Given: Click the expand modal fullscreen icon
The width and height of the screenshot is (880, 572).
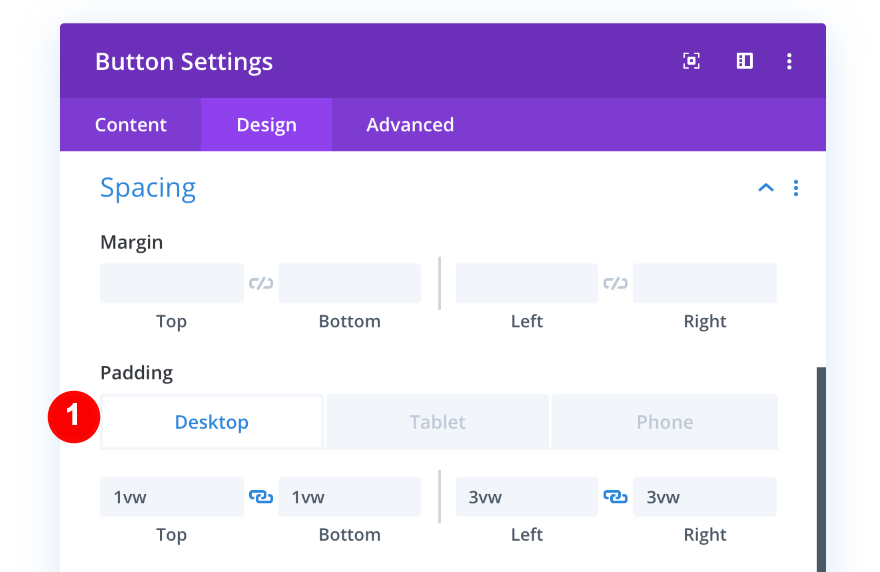Looking at the screenshot, I should point(691,61).
